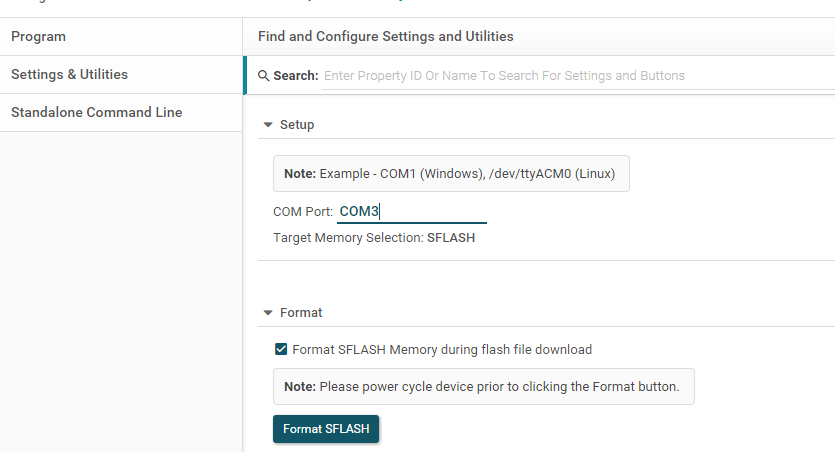This screenshot has height=452, width=835.
Task: Click the Format SFLASH button
Action: pyautogui.click(x=326, y=429)
